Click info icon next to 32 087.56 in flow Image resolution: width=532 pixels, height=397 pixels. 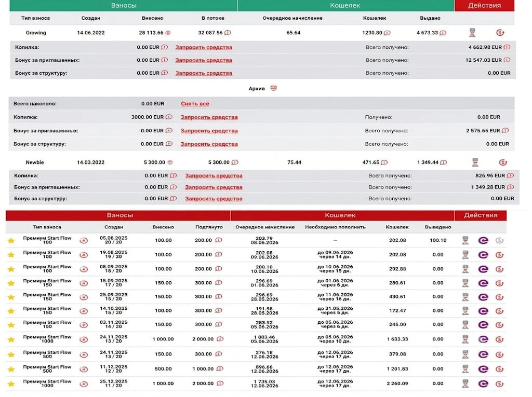(x=228, y=33)
